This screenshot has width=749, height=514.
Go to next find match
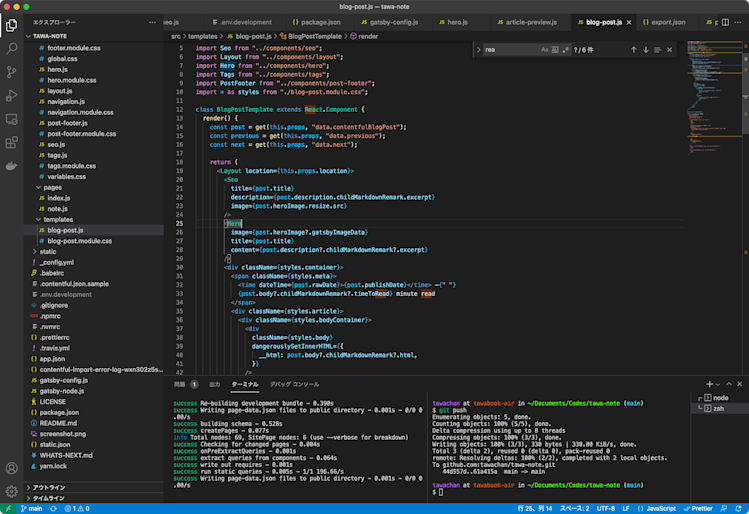point(646,50)
